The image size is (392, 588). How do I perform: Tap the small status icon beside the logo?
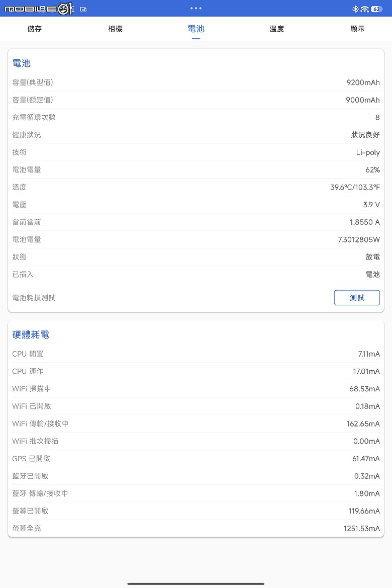pos(83,10)
